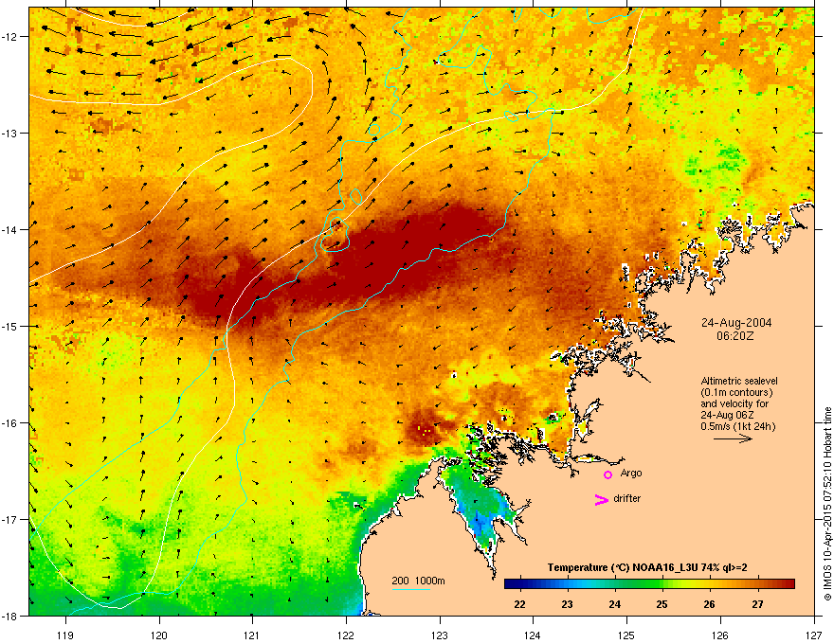The image size is (834, 644).
Task: Click the color bar value 22
Action: tap(520, 604)
